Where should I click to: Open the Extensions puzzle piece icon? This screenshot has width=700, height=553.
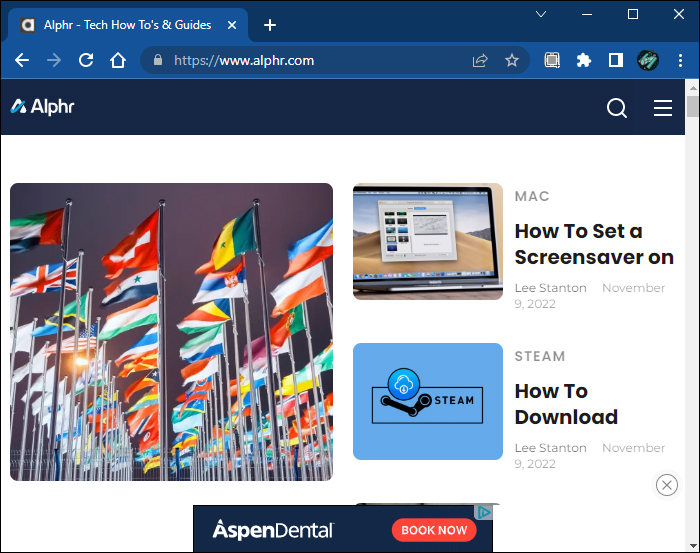pos(584,60)
